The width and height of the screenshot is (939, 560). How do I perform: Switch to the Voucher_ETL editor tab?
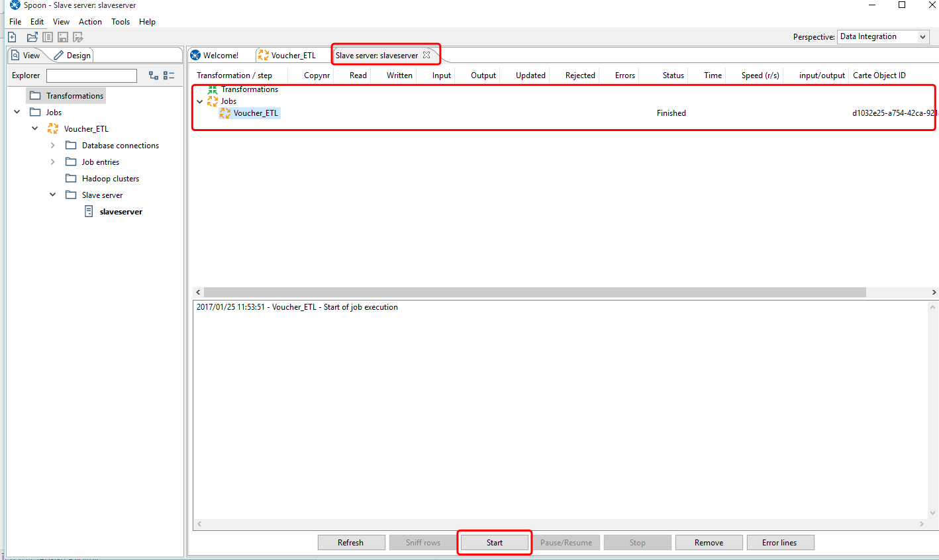pos(293,56)
